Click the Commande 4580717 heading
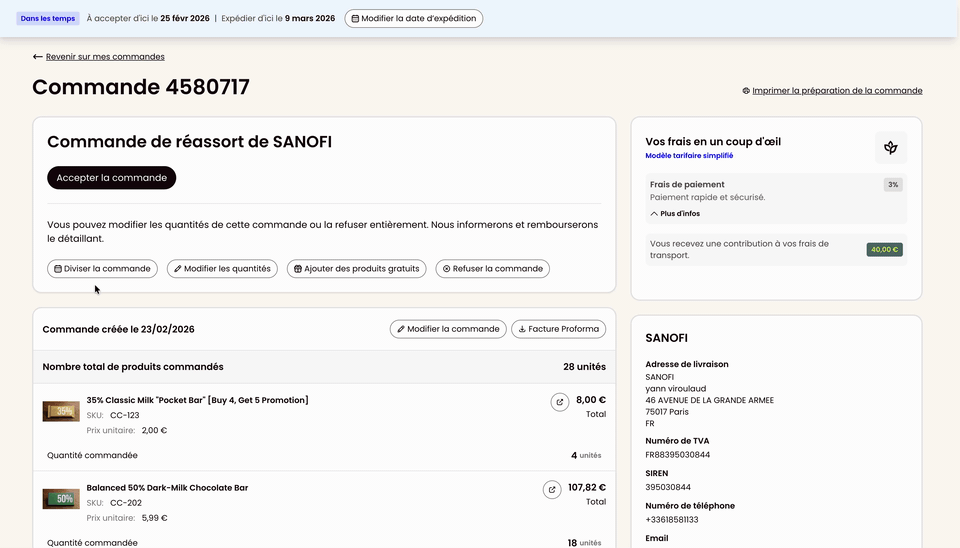The width and height of the screenshot is (960, 548). tap(141, 87)
